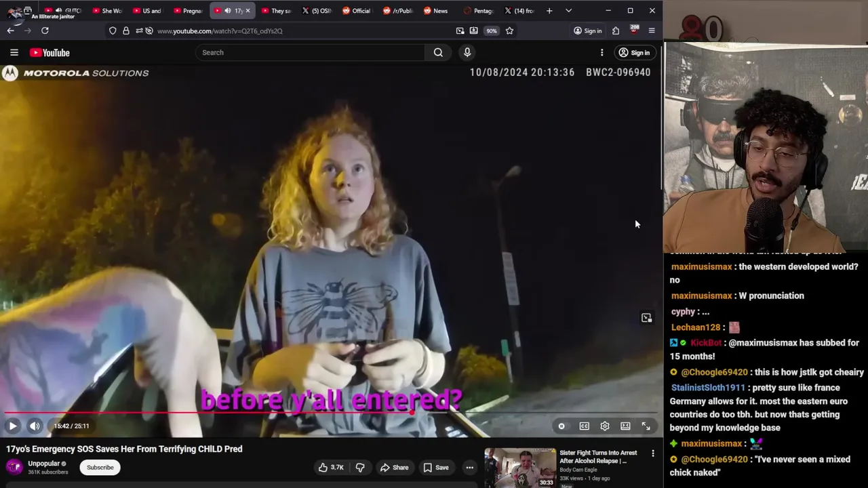View site security padlock info
868x488 pixels.
[125, 30]
